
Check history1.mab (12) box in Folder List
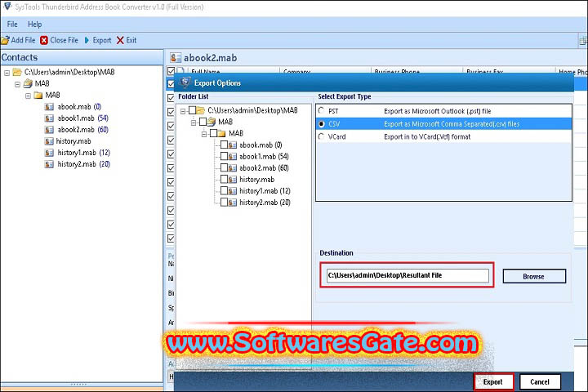click(224, 190)
